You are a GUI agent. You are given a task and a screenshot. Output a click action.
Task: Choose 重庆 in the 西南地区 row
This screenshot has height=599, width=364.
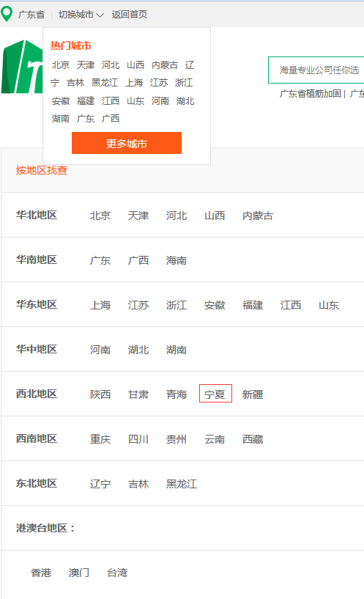(100, 439)
